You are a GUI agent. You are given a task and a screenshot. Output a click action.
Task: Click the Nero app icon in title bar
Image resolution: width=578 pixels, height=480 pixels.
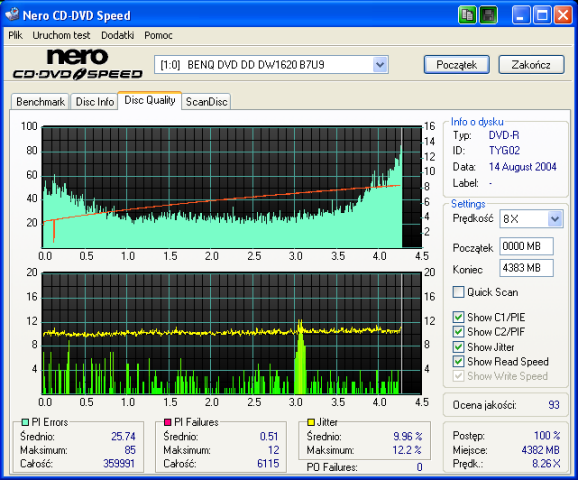[x=12, y=14]
